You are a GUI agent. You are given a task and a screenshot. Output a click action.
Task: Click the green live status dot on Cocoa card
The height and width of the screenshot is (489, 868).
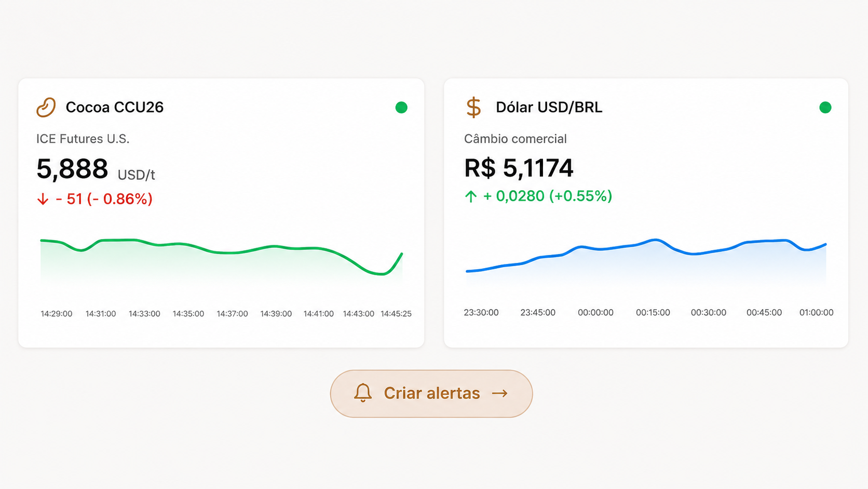[x=401, y=108]
